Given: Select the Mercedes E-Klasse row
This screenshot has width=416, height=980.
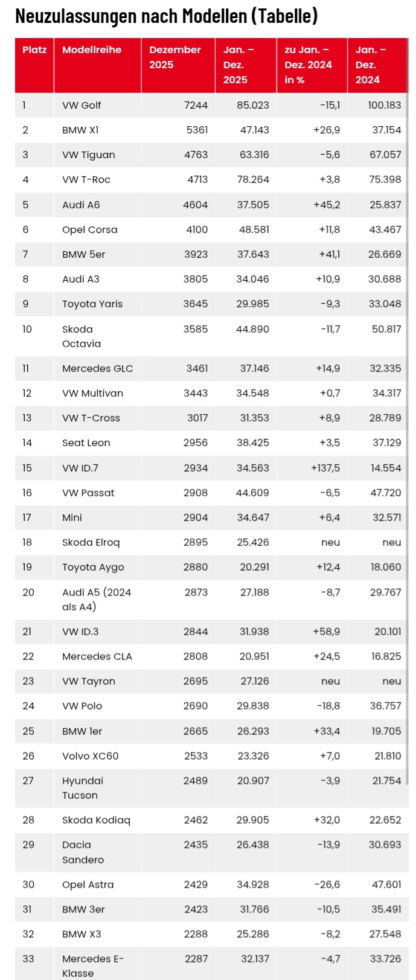Looking at the screenshot, I should 212,964.
